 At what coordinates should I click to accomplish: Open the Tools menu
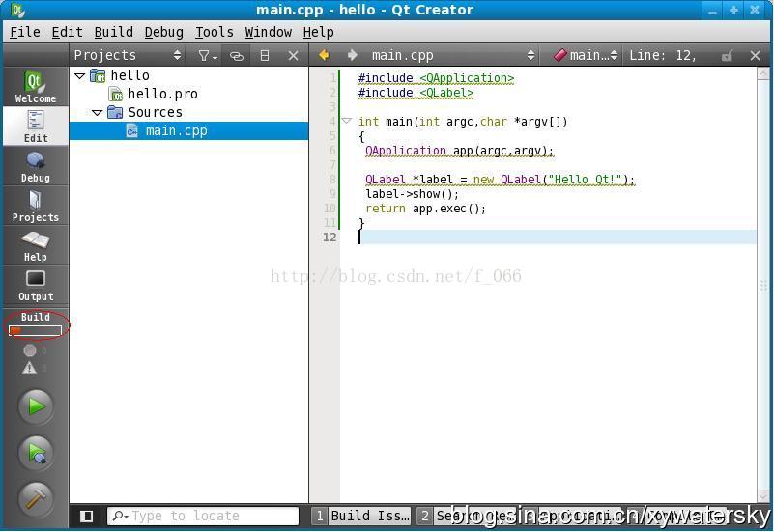click(x=215, y=32)
